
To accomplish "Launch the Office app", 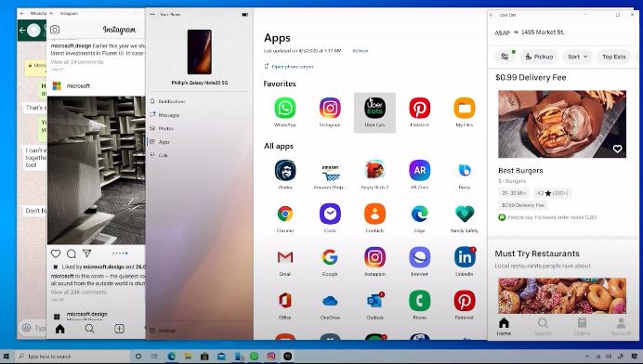I will (x=285, y=301).
